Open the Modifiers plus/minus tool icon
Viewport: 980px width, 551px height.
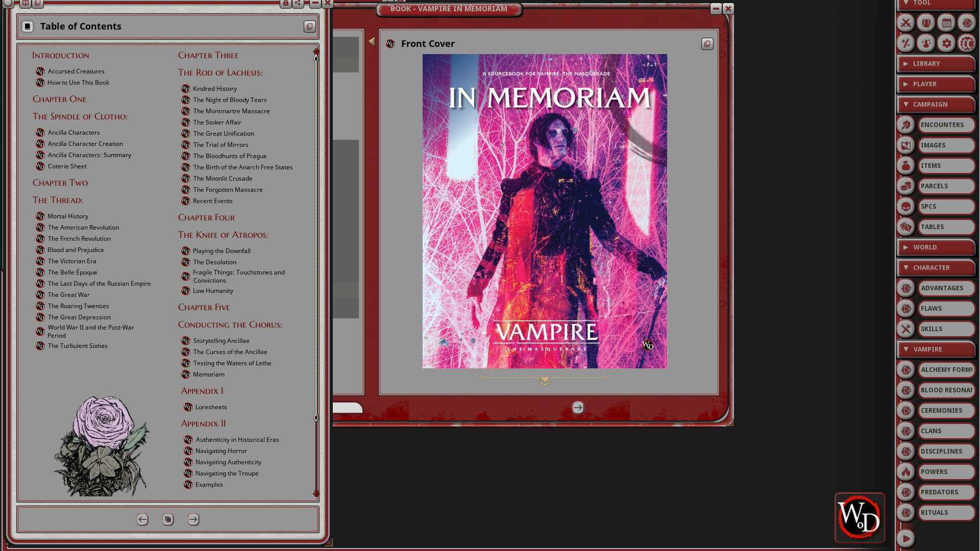[x=905, y=43]
